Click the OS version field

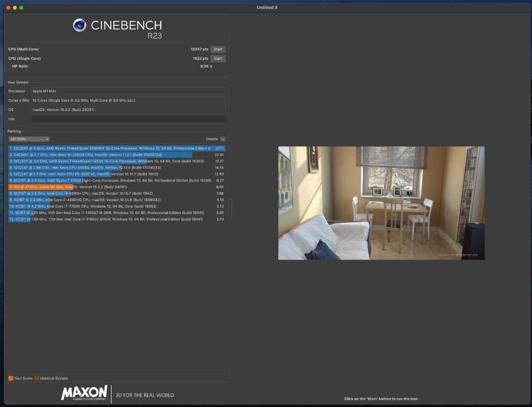coord(128,110)
